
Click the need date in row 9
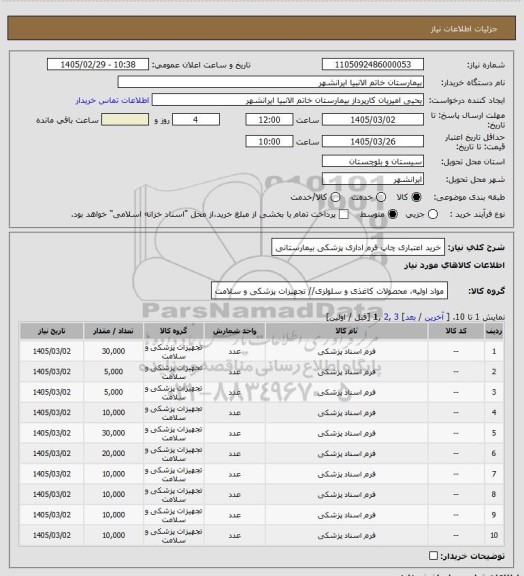point(51,515)
